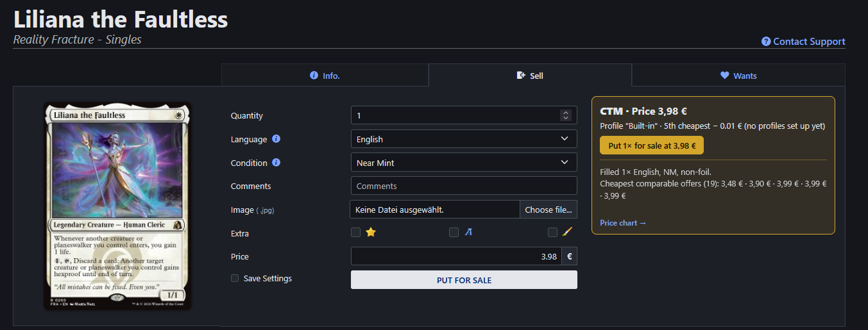Click the 'Keine Datei ausgewählt.' file field
The image size is (868, 330).
(435, 210)
